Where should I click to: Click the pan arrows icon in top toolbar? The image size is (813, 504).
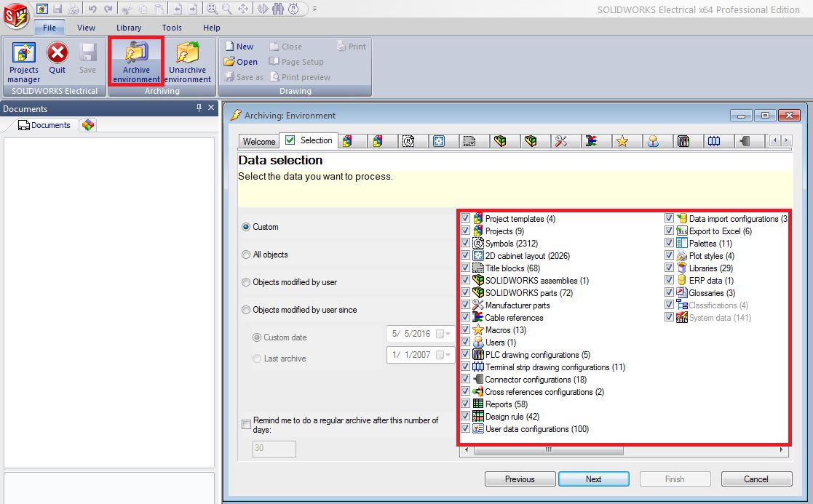[242, 9]
